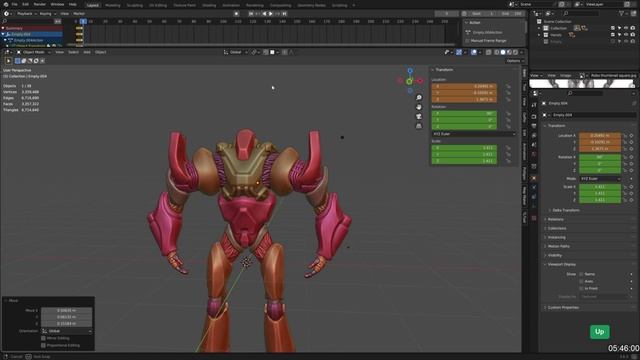Toggle the preview range clock icon
The width and height of the screenshot is (640, 360).
point(464,13)
